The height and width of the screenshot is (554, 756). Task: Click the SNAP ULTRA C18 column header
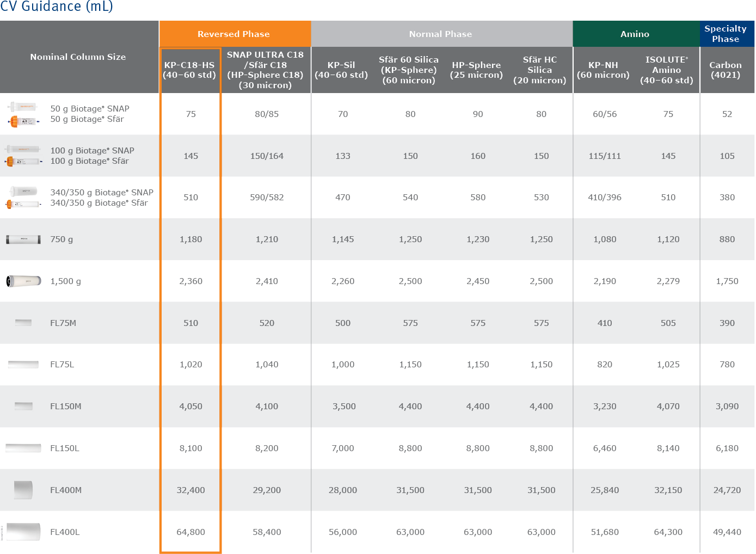tap(266, 70)
